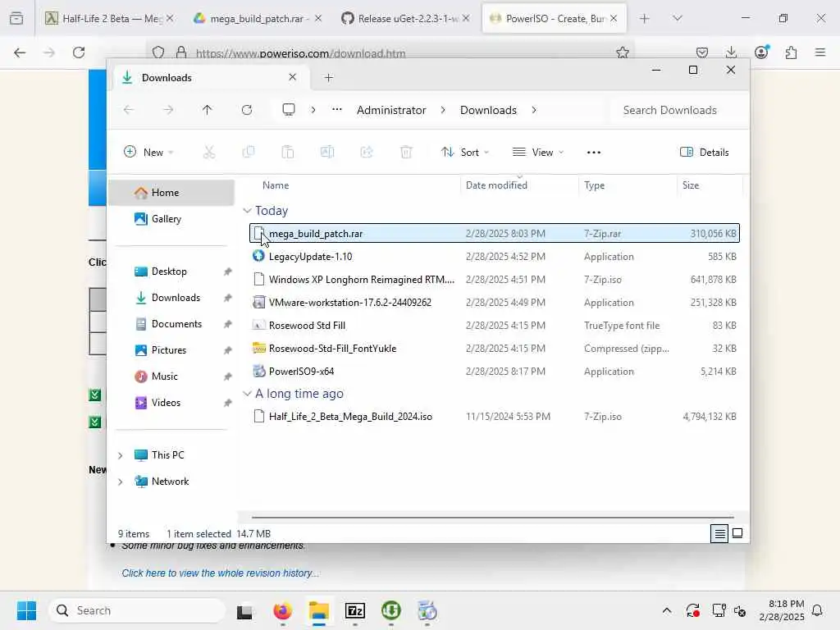Click the Explorer Forward arrow
Screen dimensions: 840x630
(168, 110)
